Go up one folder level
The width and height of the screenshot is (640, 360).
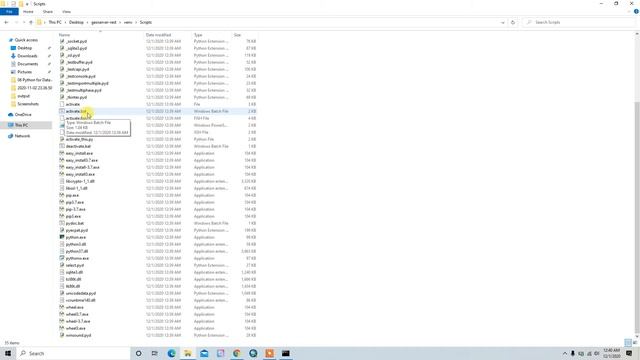pos(31,22)
